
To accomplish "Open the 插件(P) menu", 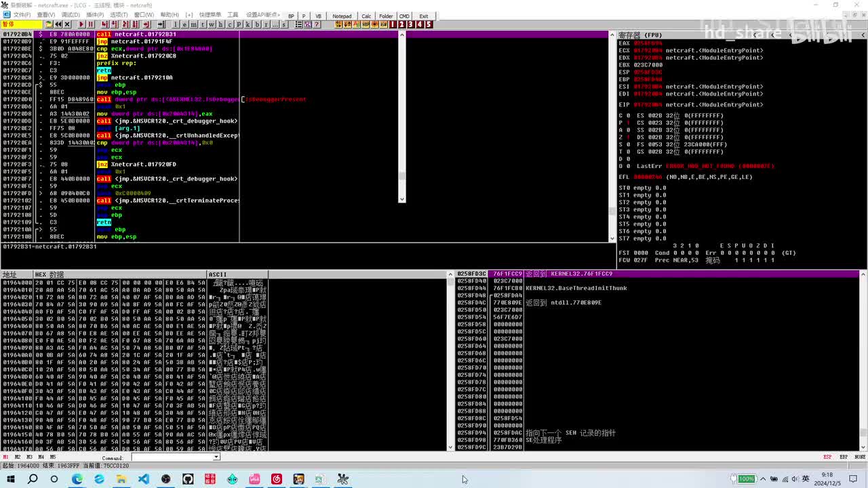I will [x=95, y=15].
